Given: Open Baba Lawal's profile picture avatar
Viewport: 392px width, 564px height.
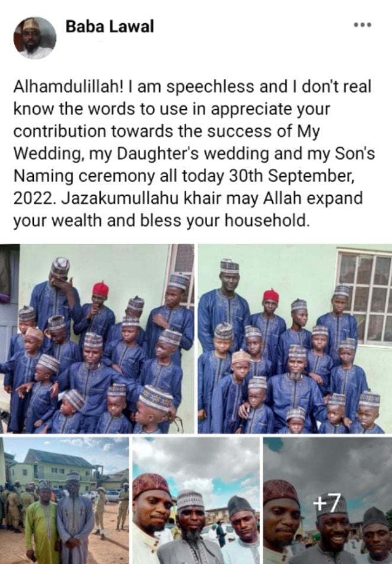Looking at the screenshot, I should 34,37.
